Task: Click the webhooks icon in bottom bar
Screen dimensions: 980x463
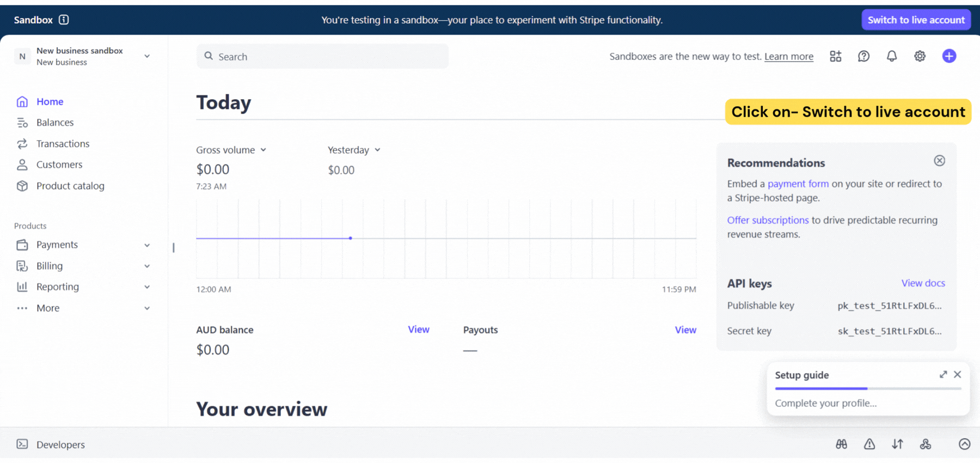Action: pos(926,444)
